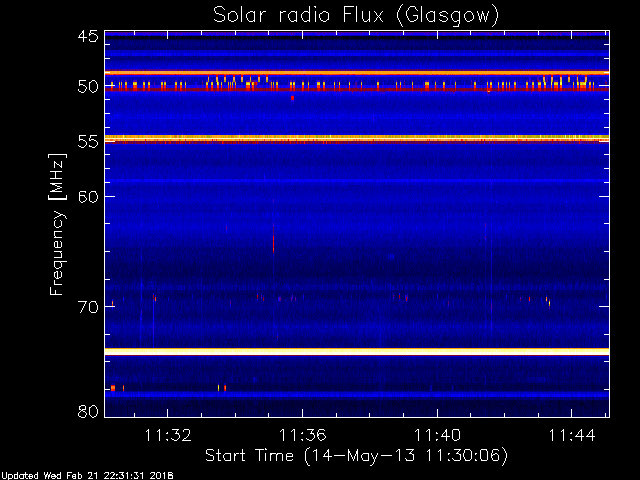Click the "11:40" time tick label

pos(437,435)
